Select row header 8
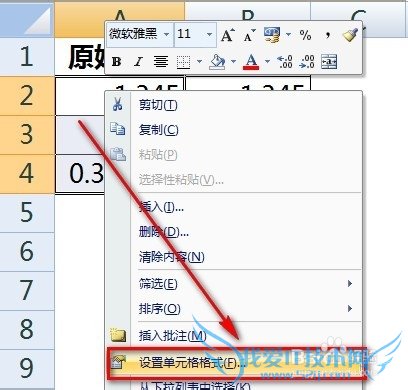Viewport: 408px width, 390px height. click(x=27, y=330)
